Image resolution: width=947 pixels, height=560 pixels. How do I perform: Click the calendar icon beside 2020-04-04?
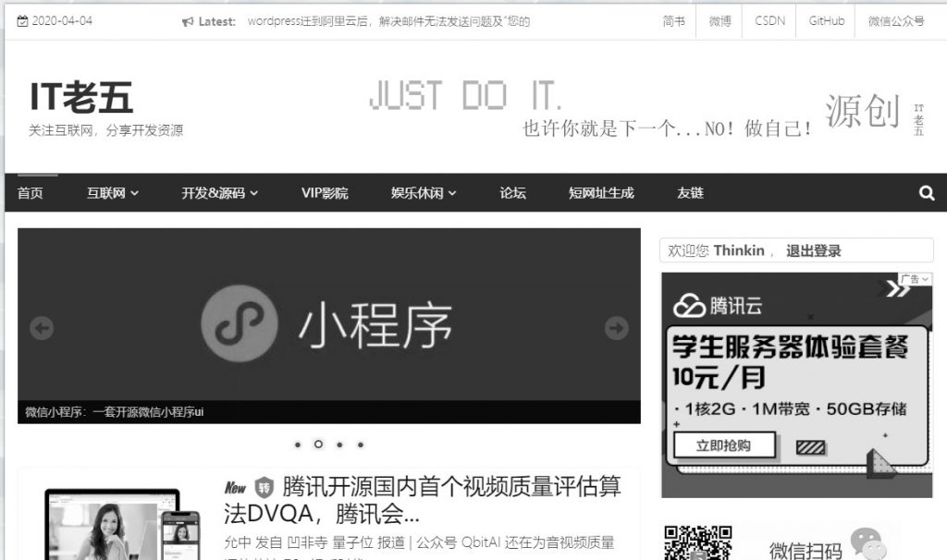(22, 21)
